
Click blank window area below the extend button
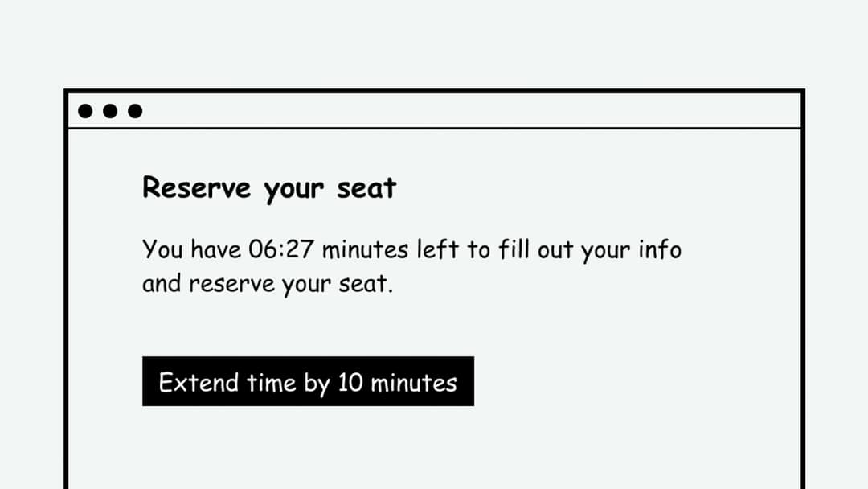coord(434,450)
